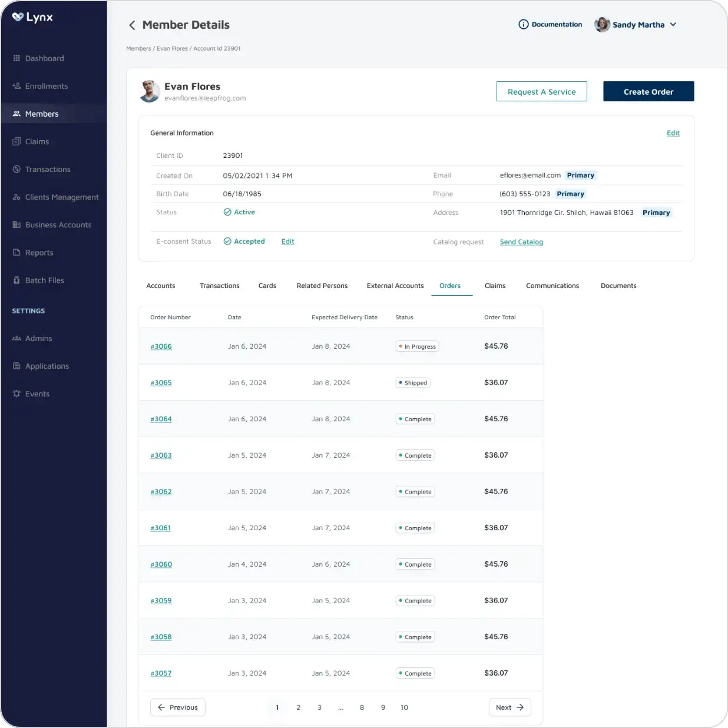Click the Documentation info icon
Viewport: 728px width, 728px height.
523,24
